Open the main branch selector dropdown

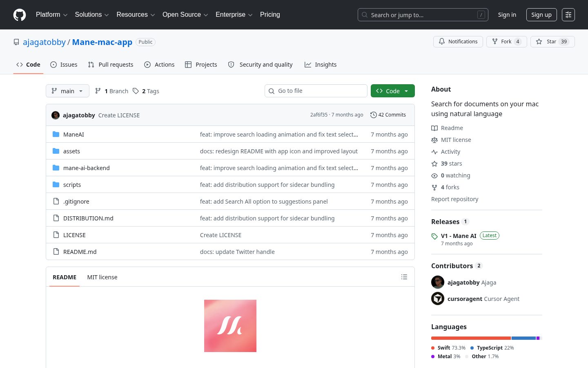(x=67, y=91)
